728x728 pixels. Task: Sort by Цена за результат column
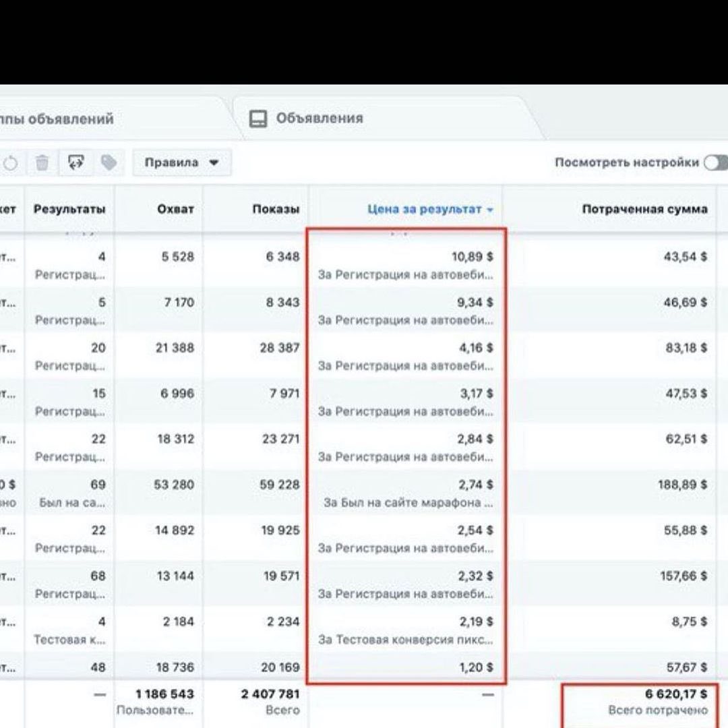(430, 209)
